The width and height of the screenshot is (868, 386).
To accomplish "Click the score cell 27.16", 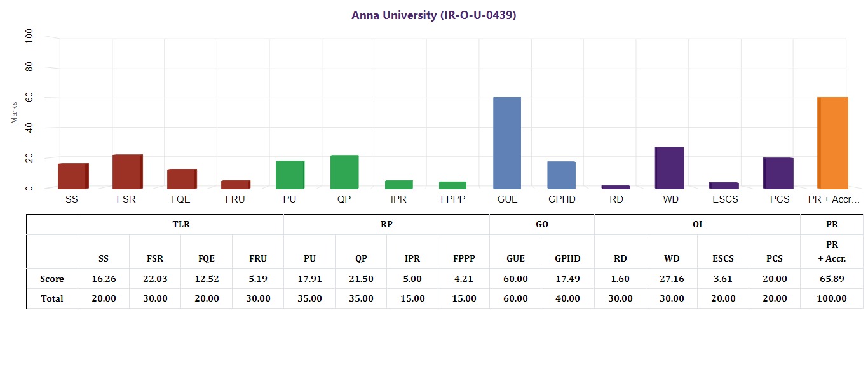I will click(672, 279).
